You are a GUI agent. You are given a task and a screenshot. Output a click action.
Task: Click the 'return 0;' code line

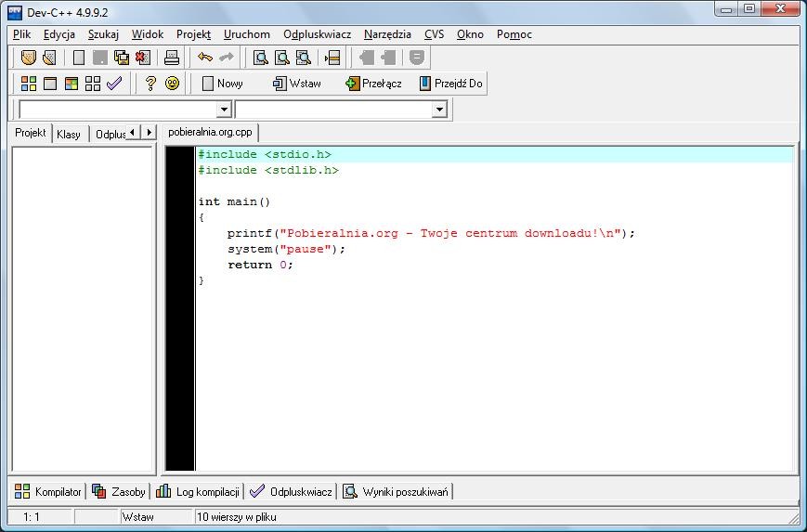[260, 265]
